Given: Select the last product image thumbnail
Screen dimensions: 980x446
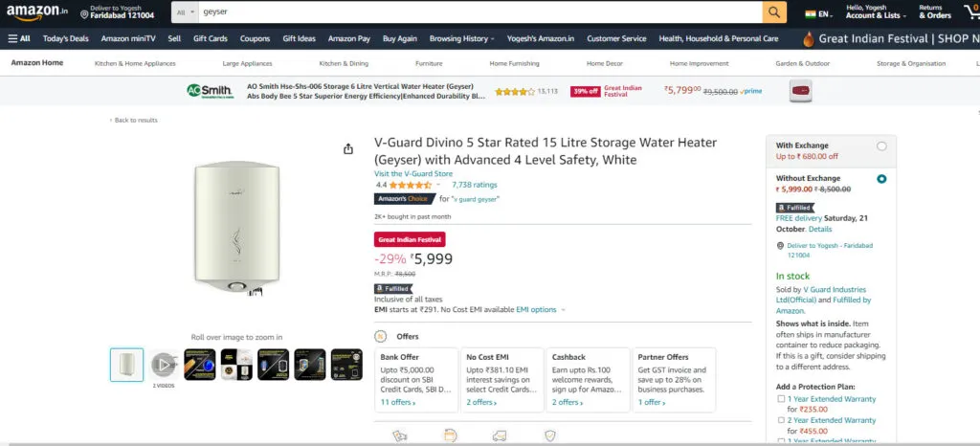Looking at the screenshot, I should click(x=346, y=365).
